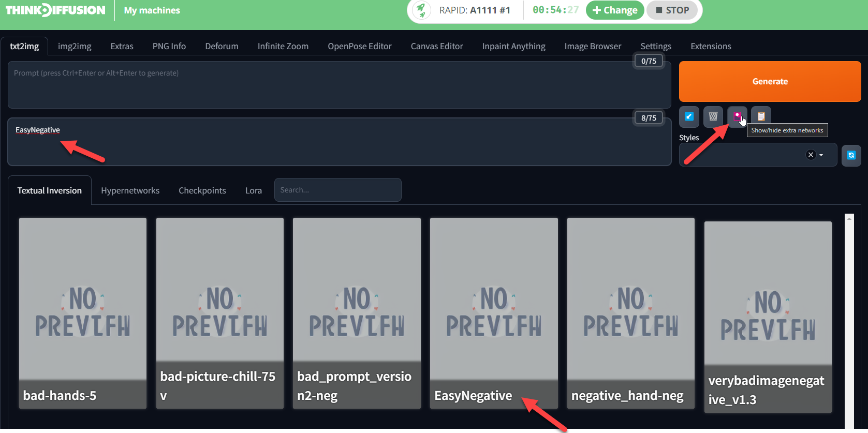The width and height of the screenshot is (868, 433).
Task: Select the negative_hand-neg embedding card
Action: pos(631,313)
